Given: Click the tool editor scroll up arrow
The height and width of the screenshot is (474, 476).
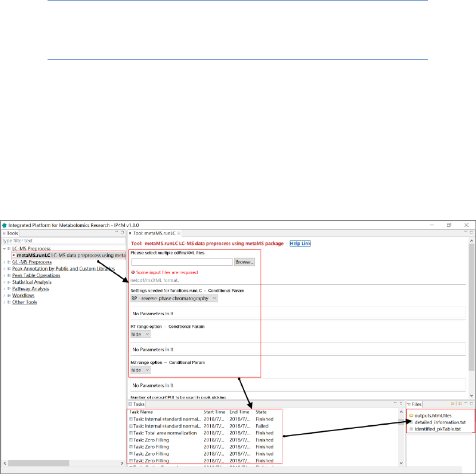Looking at the screenshot, I should (x=471, y=241).
